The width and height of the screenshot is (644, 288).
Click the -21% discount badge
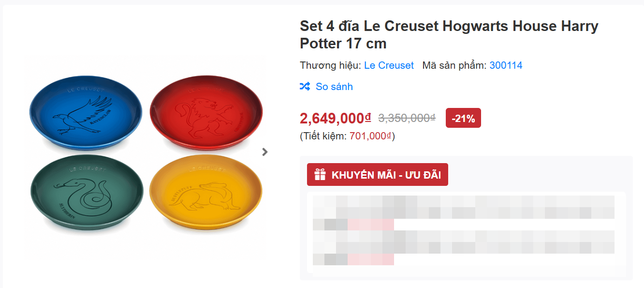point(463,118)
